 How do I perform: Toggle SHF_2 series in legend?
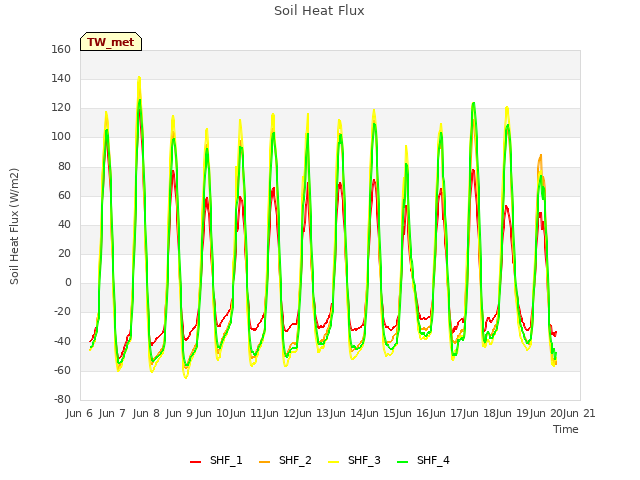285,460
